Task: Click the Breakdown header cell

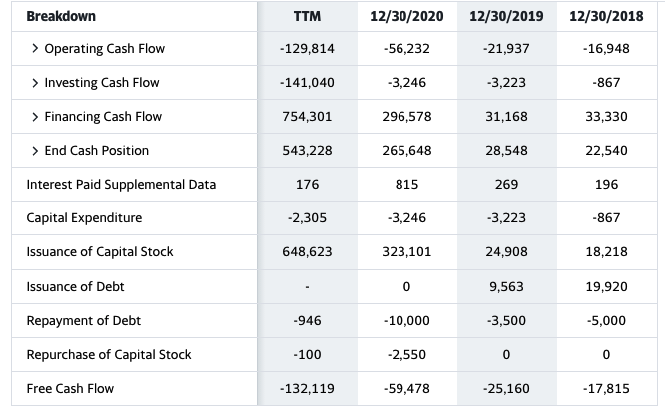Action: point(61,16)
